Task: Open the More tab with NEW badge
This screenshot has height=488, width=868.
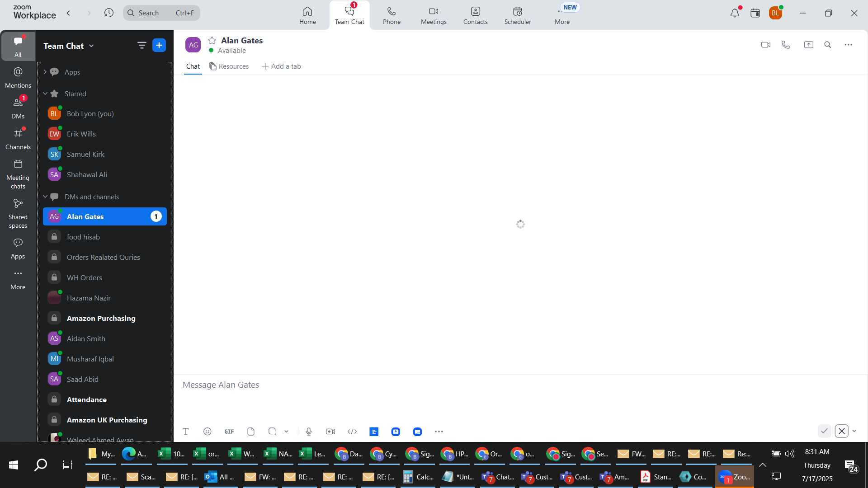Action: point(562,15)
